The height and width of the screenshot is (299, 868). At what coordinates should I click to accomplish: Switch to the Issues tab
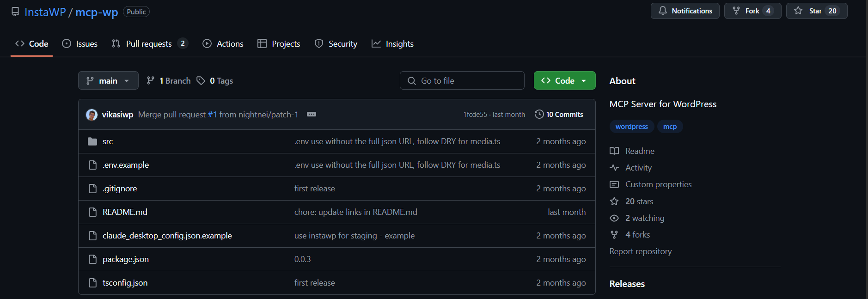[80, 44]
